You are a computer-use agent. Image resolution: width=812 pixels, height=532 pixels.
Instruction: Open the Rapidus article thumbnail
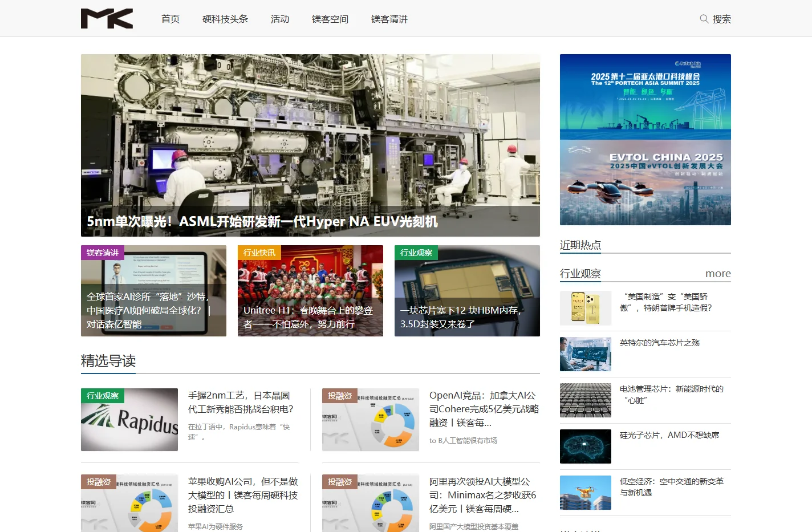coord(129,420)
